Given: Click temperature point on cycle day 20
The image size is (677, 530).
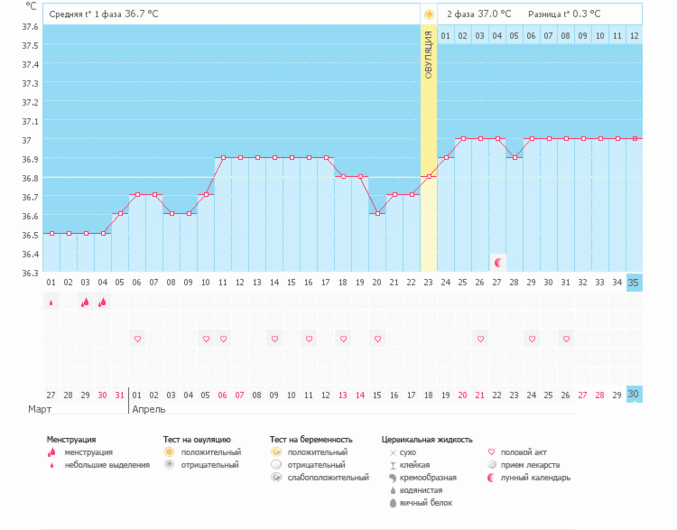Looking at the screenshot, I should (377, 213).
